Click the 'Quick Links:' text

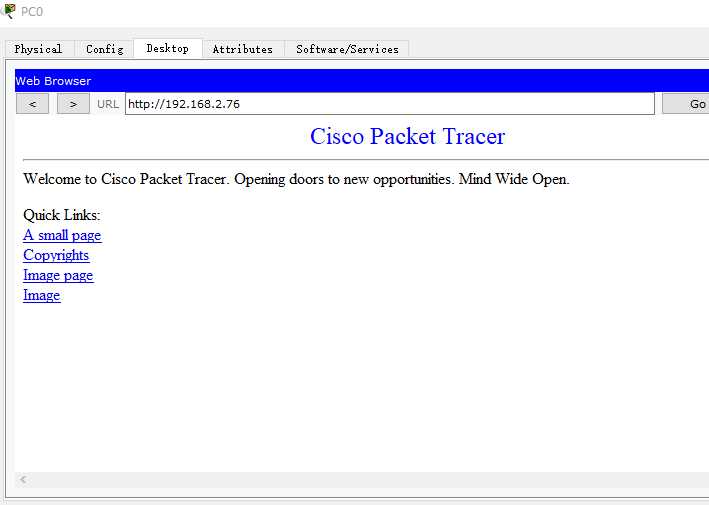coord(62,215)
